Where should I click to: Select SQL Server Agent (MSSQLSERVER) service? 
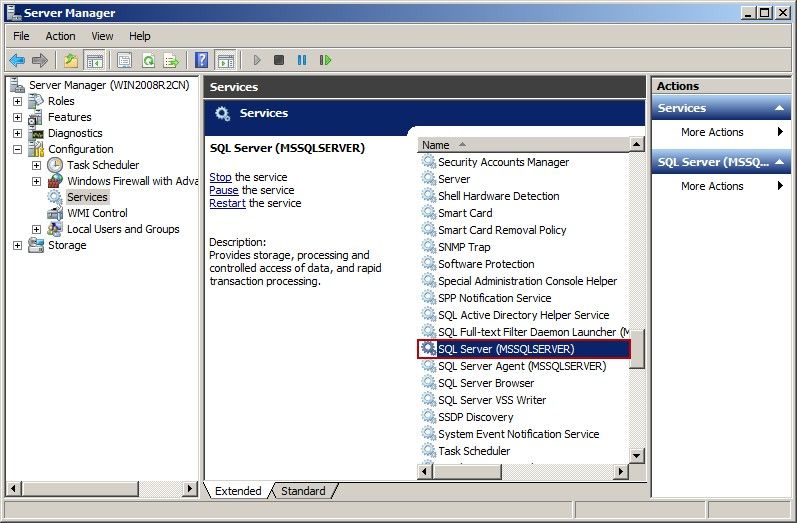click(x=522, y=366)
